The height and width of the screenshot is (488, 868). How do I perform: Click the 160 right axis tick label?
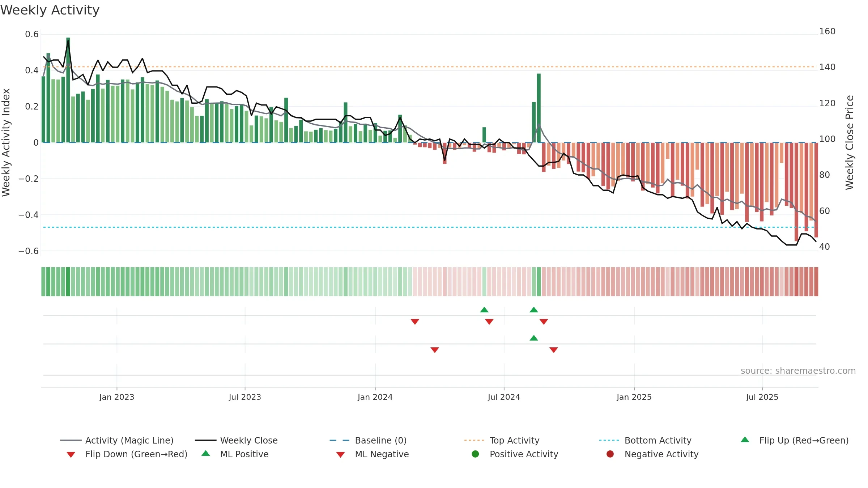coord(827,31)
